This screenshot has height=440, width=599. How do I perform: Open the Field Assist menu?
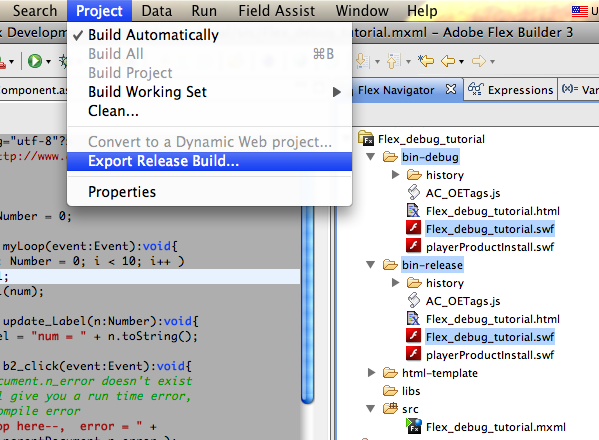click(x=277, y=11)
